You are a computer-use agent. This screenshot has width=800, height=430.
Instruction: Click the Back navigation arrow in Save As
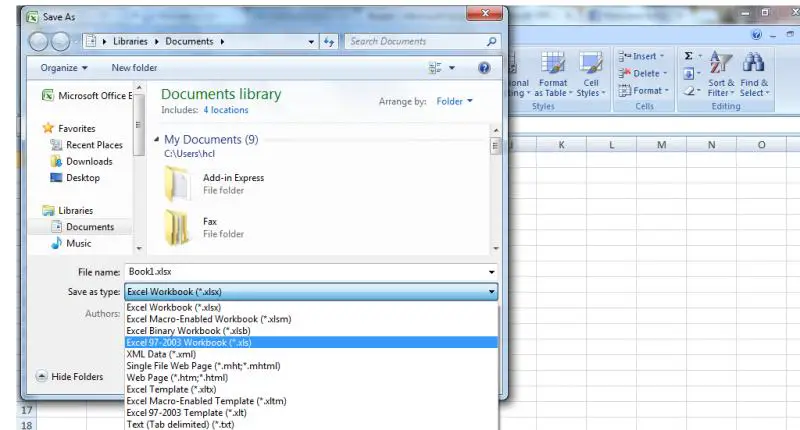click(x=38, y=42)
